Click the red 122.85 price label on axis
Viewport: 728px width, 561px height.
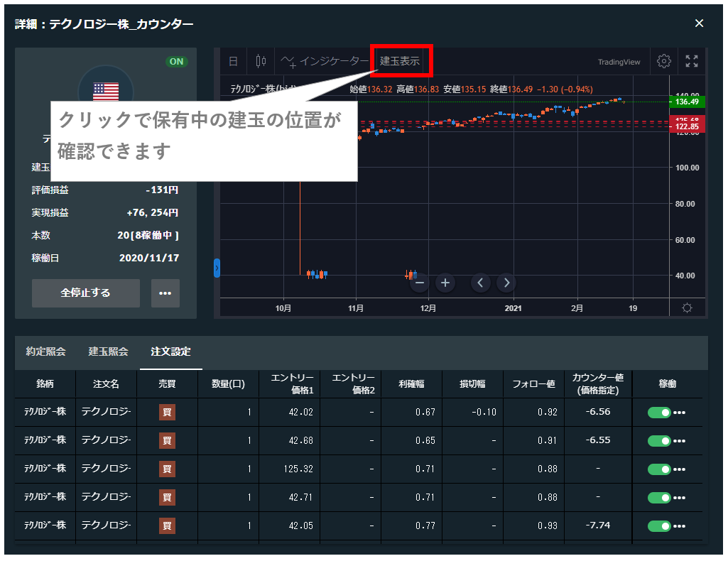pos(687,126)
